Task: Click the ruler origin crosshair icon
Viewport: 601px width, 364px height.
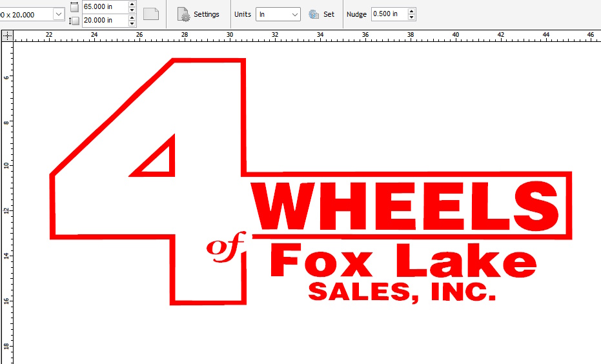Action: pyautogui.click(x=7, y=36)
